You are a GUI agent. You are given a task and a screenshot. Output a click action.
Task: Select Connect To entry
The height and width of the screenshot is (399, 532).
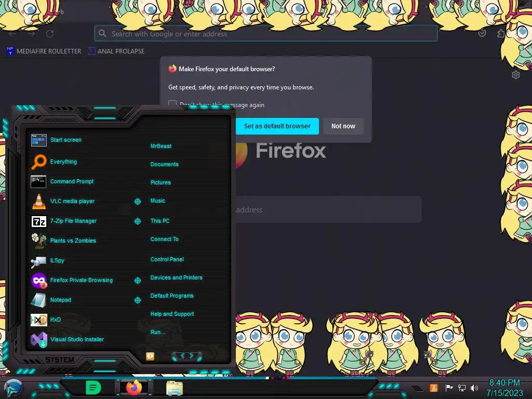pos(165,239)
